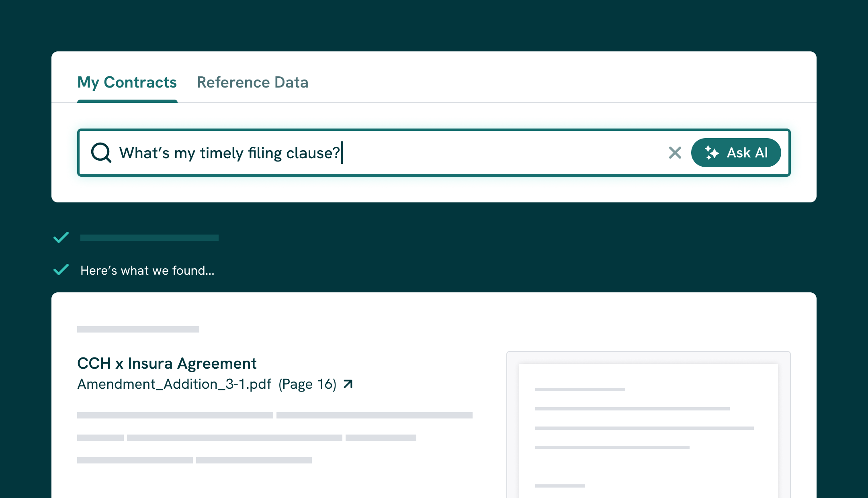Viewport: 868px width, 498px height.
Task: Click the heading line inside document preview
Action: click(580, 390)
